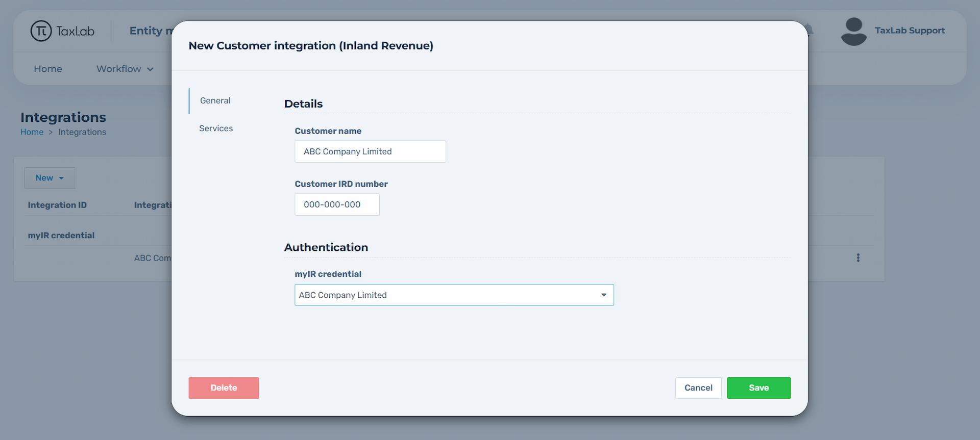Click the red Delete button
This screenshot has height=440, width=980.
coord(224,388)
